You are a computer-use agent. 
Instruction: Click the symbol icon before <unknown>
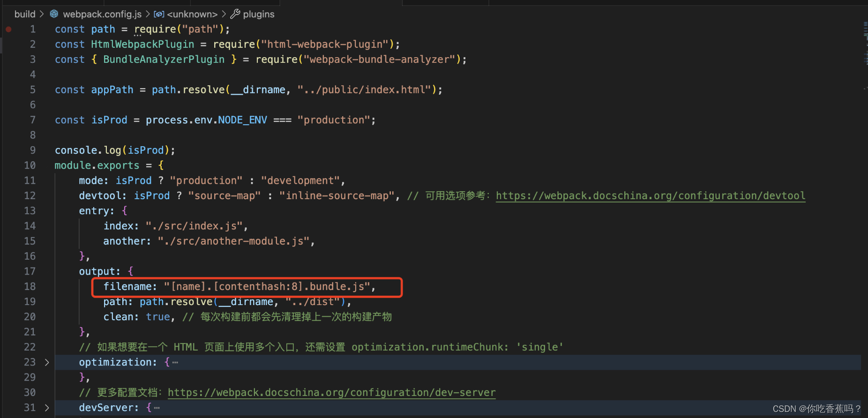[x=159, y=14]
